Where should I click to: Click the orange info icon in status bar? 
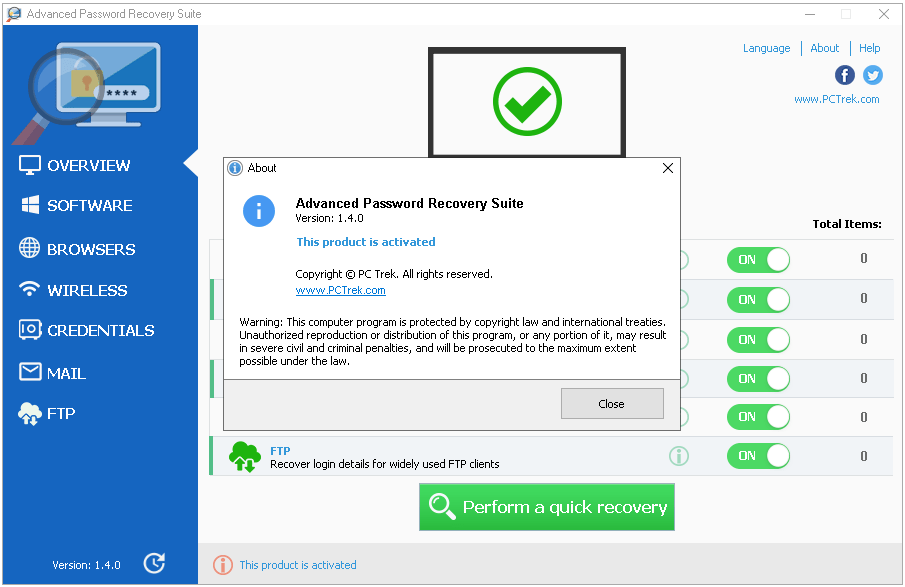coord(223,565)
